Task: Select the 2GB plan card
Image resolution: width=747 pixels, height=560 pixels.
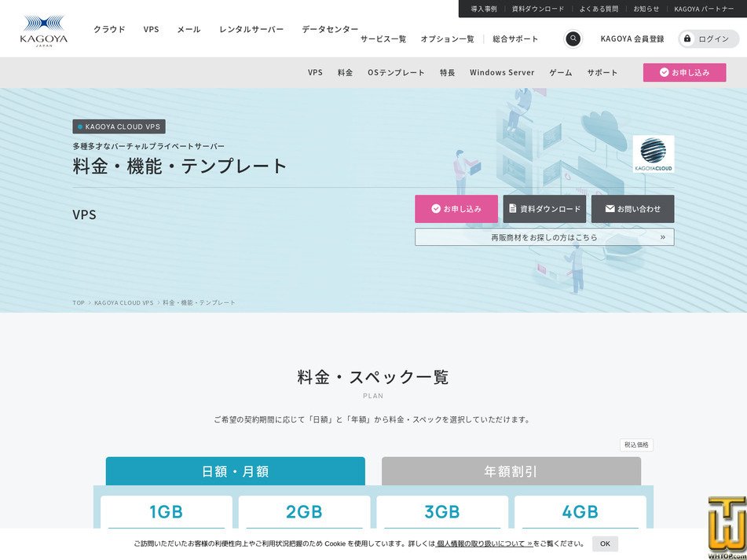Action: pos(304,512)
